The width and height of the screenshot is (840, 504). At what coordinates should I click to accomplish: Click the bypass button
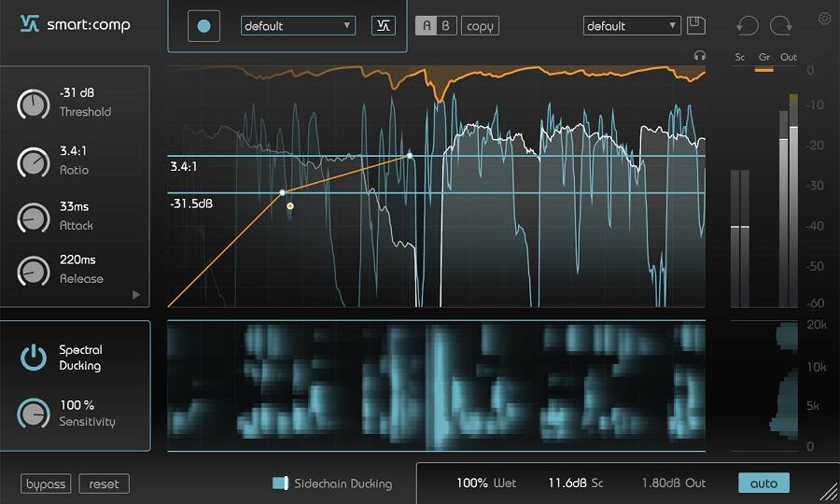click(x=46, y=483)
